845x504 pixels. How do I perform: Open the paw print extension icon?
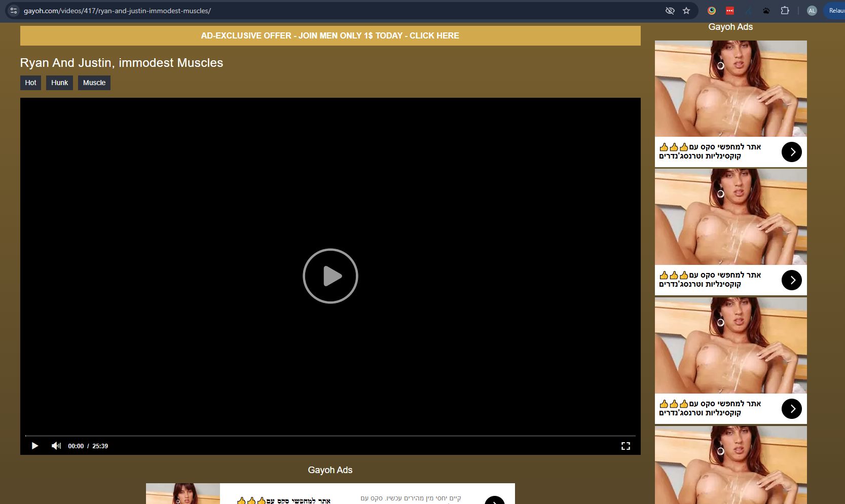tap(766, 11)
